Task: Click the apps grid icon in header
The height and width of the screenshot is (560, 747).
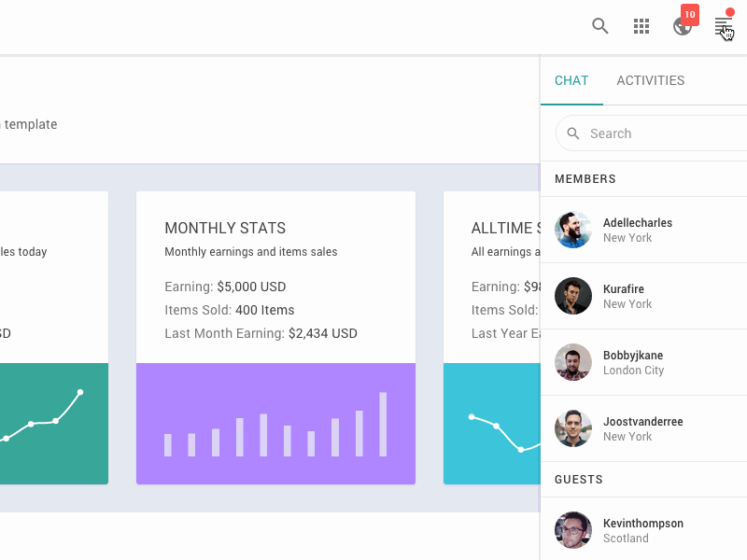Action: pos(641,26)
